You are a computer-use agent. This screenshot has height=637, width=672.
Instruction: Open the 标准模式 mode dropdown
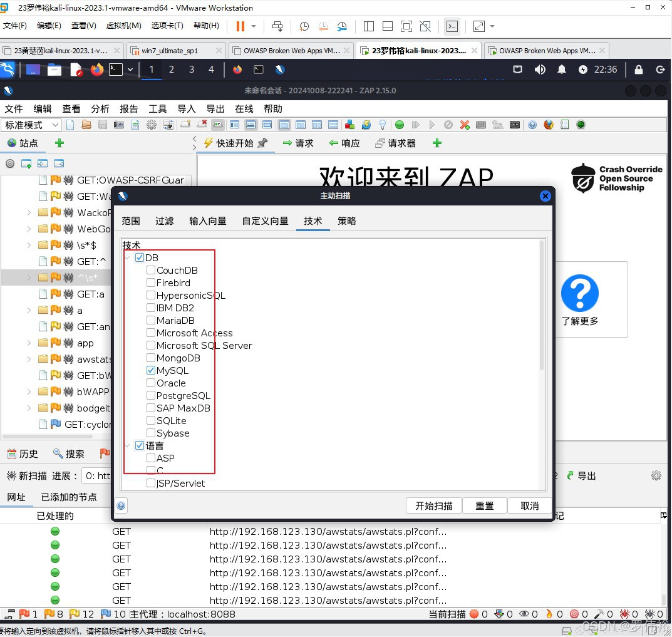(x=32, y=125)
